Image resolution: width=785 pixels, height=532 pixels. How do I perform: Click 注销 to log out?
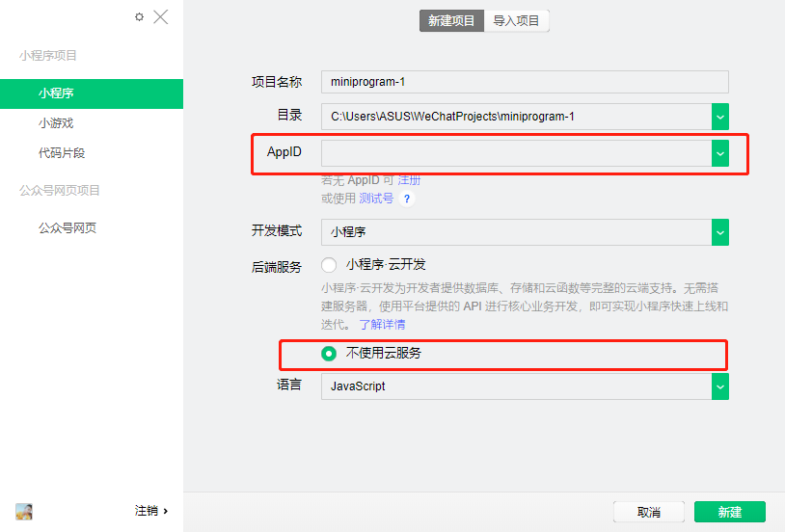tap(150, 511)
